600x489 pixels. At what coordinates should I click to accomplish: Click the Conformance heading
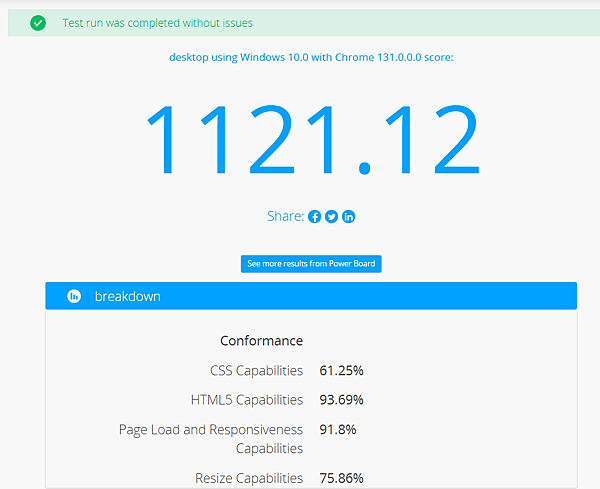click(262, 341)
